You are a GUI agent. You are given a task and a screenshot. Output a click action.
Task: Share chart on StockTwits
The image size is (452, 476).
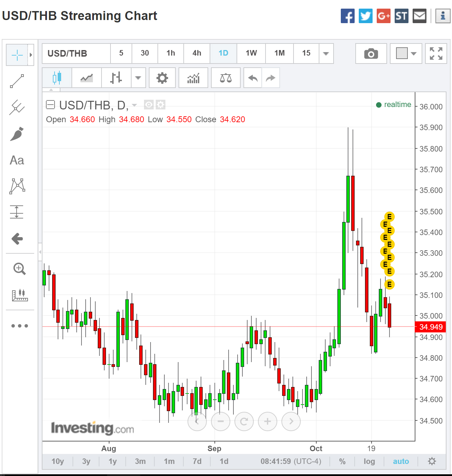(x=402, y=16)
